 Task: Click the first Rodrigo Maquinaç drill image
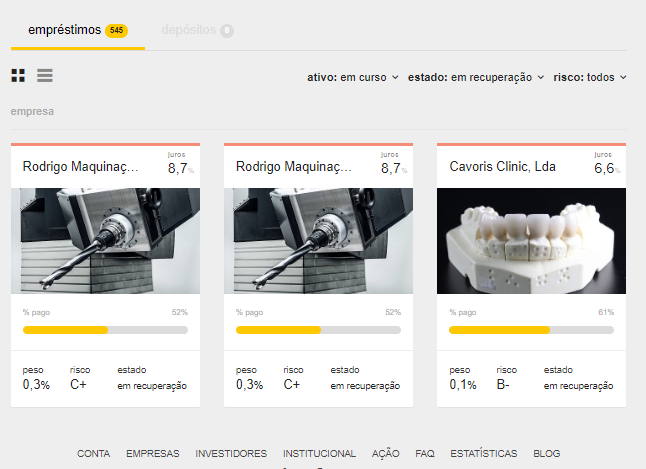[x=105, y=241]
